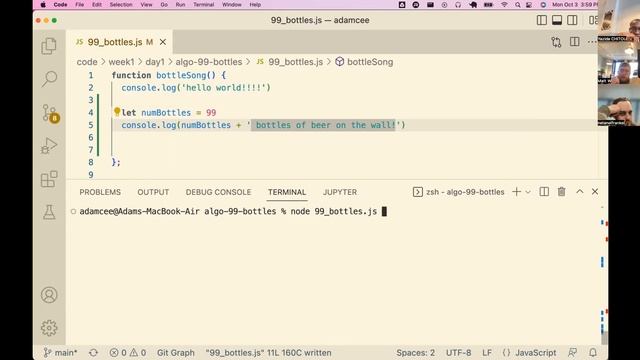Open the Run and Debug view

click(x=49, y=146)
